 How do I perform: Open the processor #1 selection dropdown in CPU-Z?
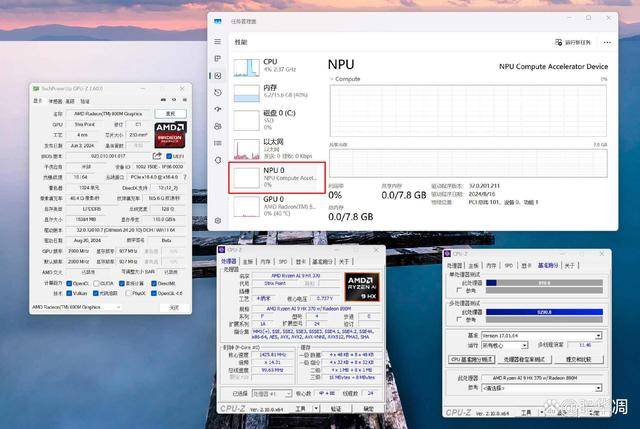pyautogui.click(x=272, y=393)
